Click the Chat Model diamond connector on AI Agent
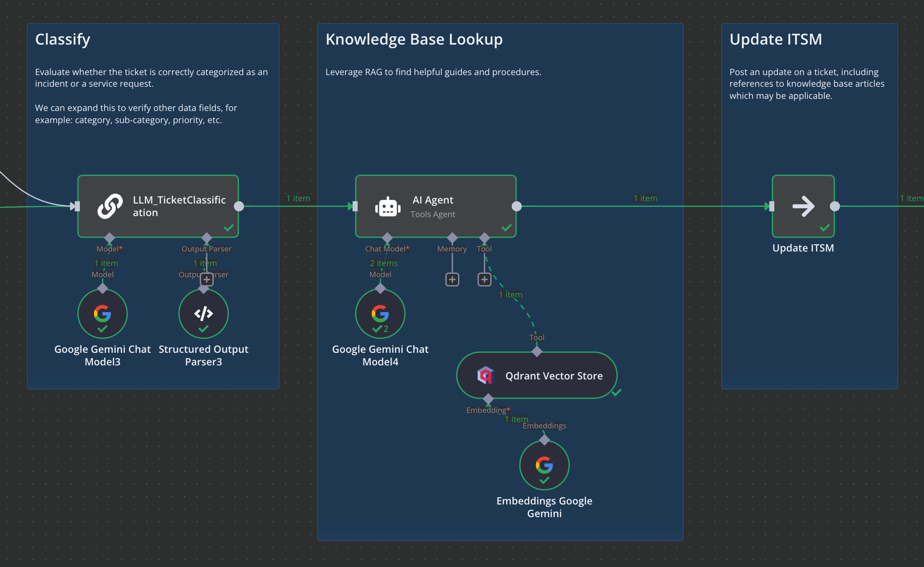The image size is (924, 567). 387,237
